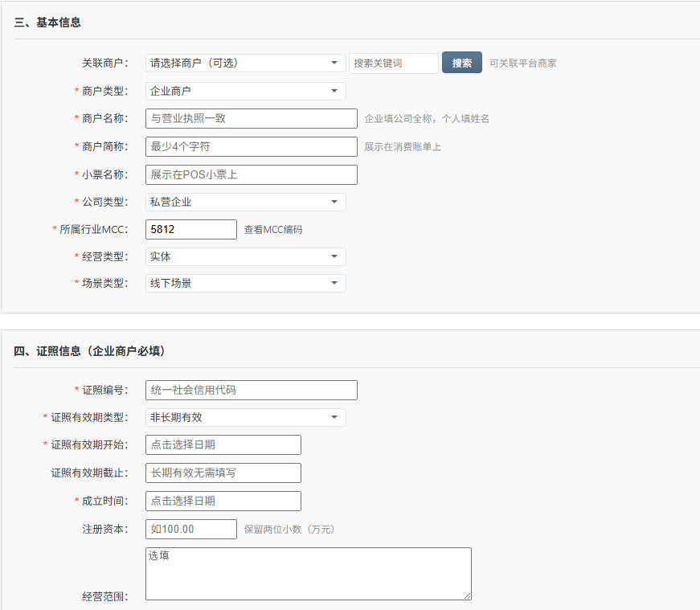
Task: Focus the 经营范围 text area
Action: (x=308, y=573)
